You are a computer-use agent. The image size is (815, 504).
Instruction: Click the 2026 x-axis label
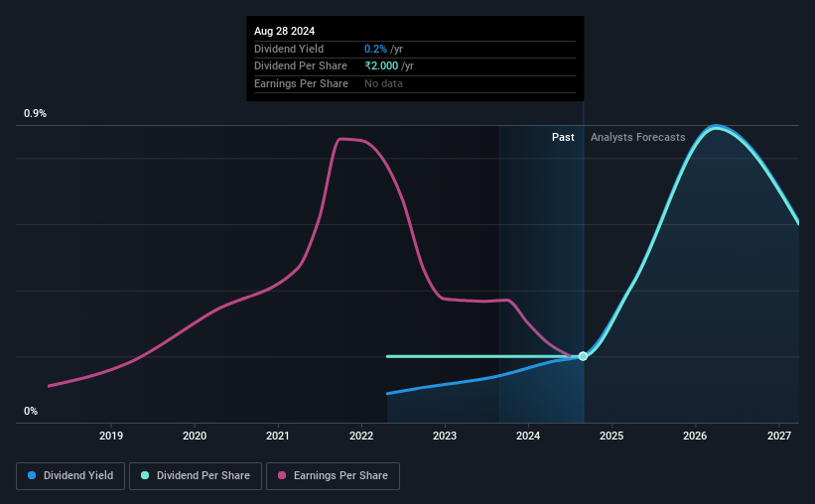695,436
